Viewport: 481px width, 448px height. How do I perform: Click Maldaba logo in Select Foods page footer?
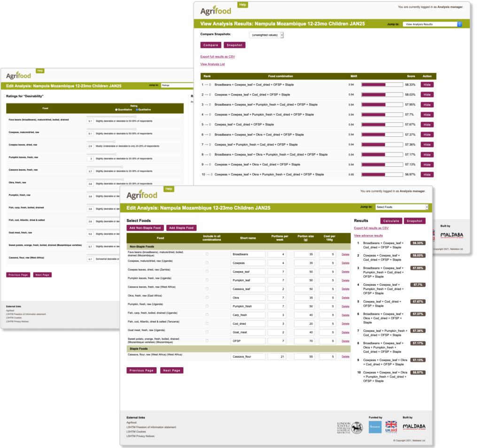(414, 427)
